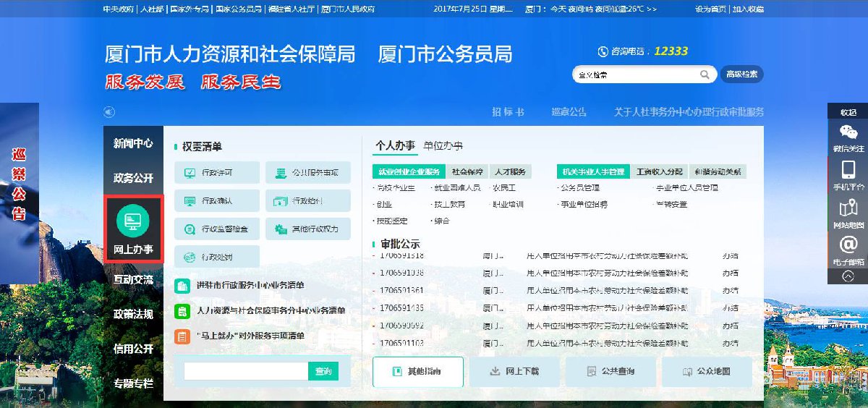
Task: Select the 人才服务 category tab
Action: click(511, 171)
